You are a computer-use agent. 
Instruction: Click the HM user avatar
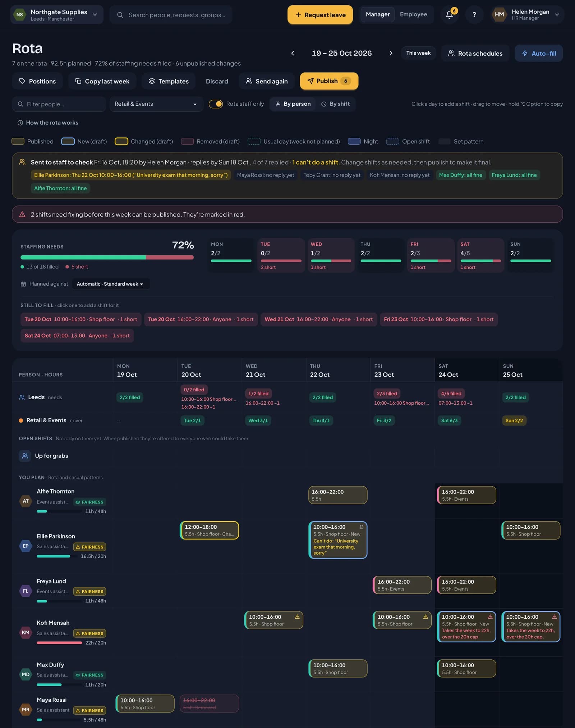pos(499,15)
